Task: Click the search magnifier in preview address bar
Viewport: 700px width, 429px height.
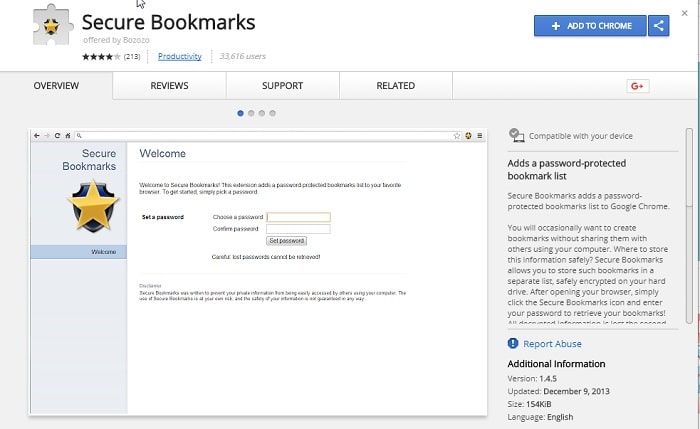Action: point(79,136)
